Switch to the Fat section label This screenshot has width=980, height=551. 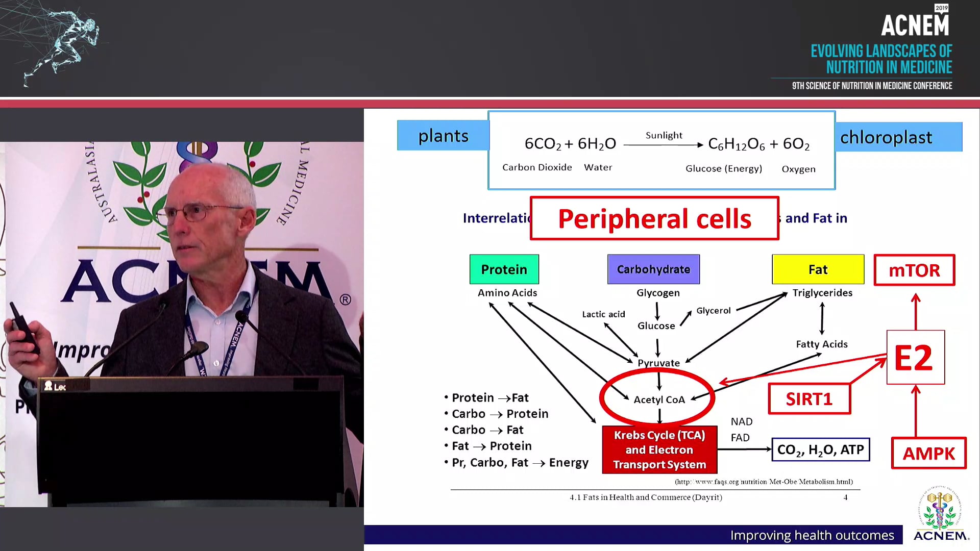tap(817, 269)
